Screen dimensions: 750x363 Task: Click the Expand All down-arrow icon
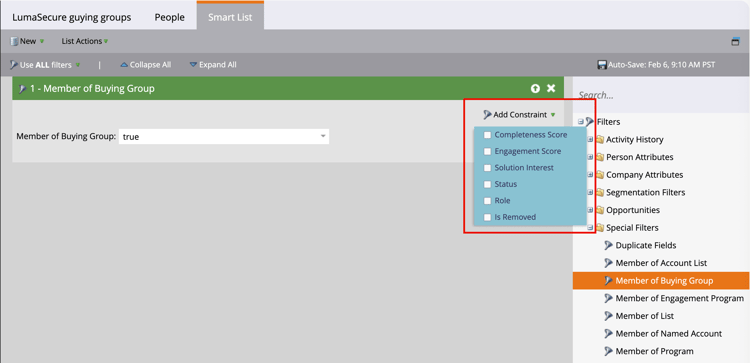pos(193,65)
